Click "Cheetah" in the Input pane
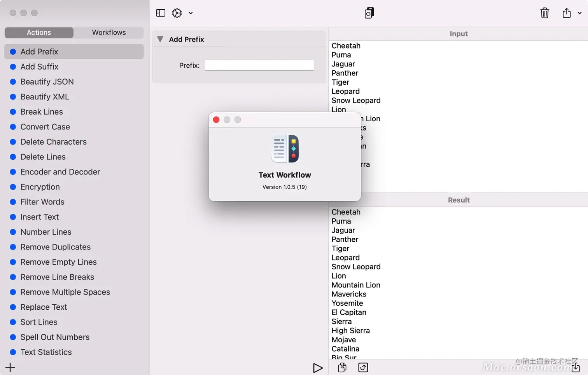Viewport: 588px width, 375px height. pyautogui.click(x=346, y=46)
